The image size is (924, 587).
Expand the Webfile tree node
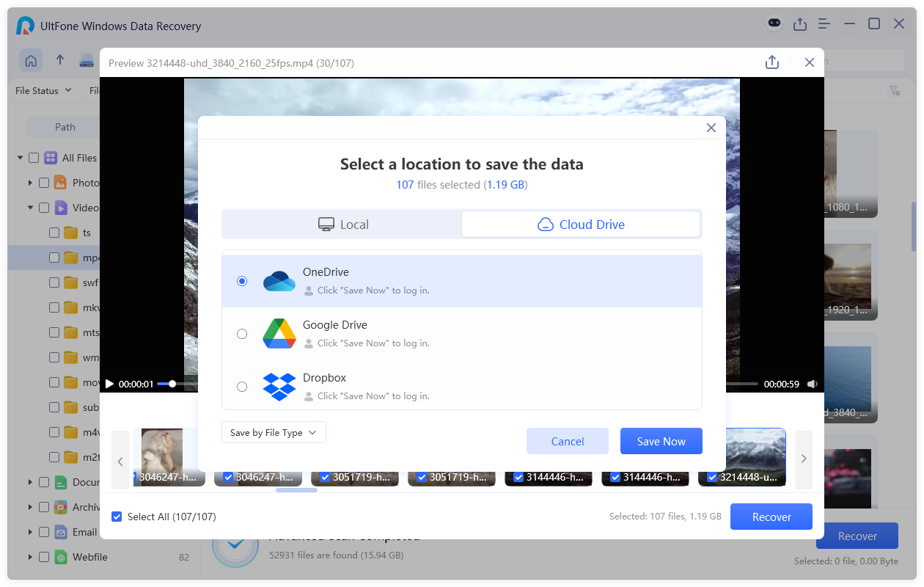(30, 557)
